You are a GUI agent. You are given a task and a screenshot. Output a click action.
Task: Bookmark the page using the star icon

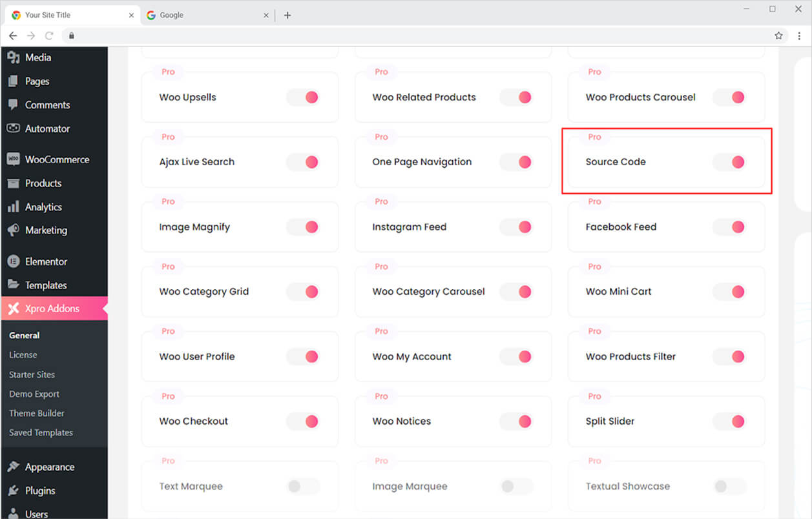pos(778,36)
